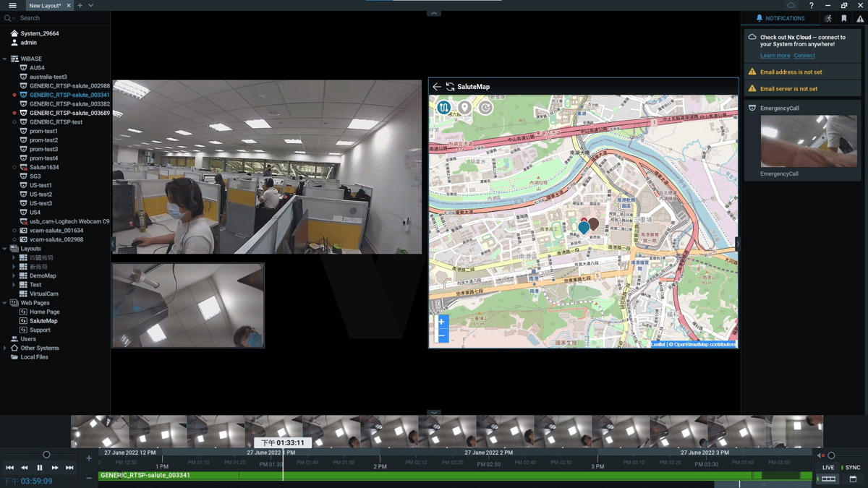Open the bookmarks panel

coord(843,18)
